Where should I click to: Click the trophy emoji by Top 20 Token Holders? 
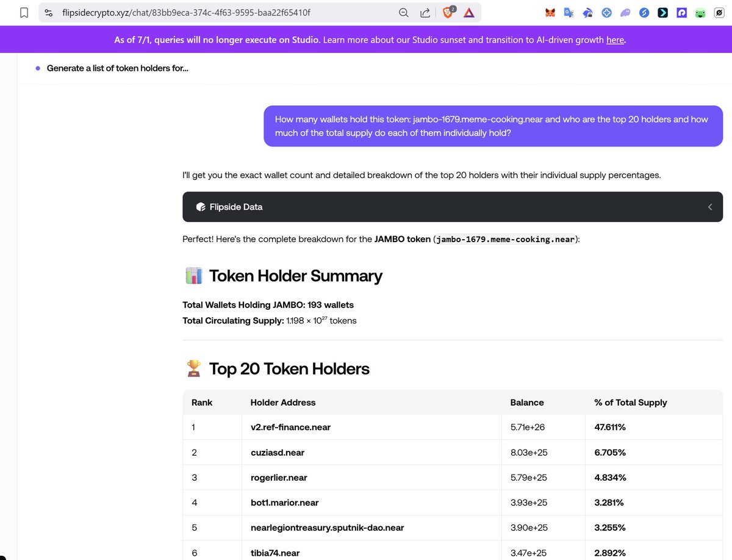(x=193, y=368)
